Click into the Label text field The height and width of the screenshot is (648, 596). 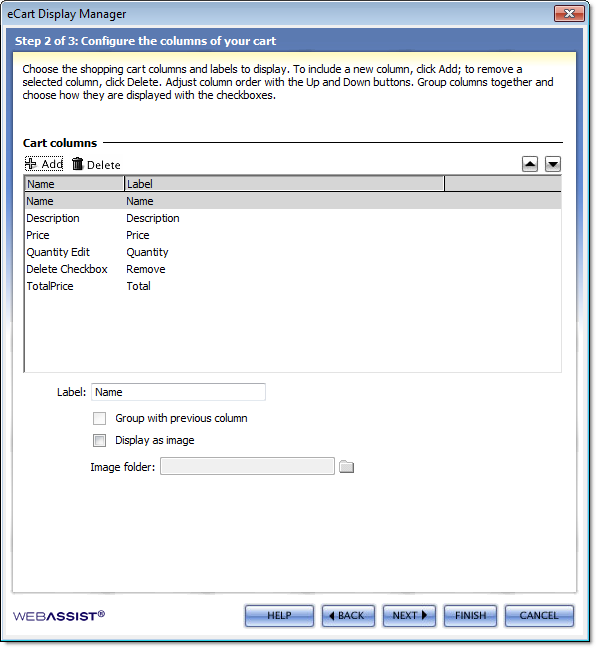coord(178,392)
